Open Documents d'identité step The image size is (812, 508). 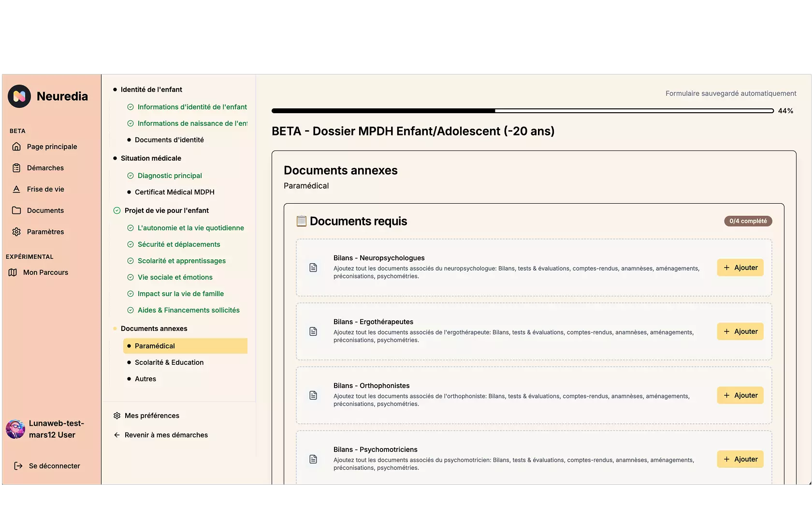169,140
